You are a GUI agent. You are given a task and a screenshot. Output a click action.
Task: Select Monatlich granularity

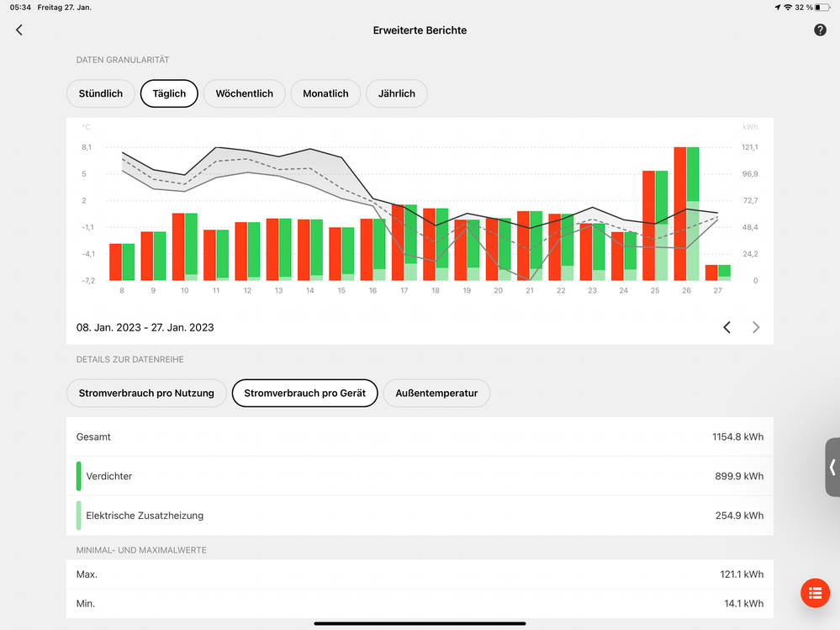coord(325,93)
